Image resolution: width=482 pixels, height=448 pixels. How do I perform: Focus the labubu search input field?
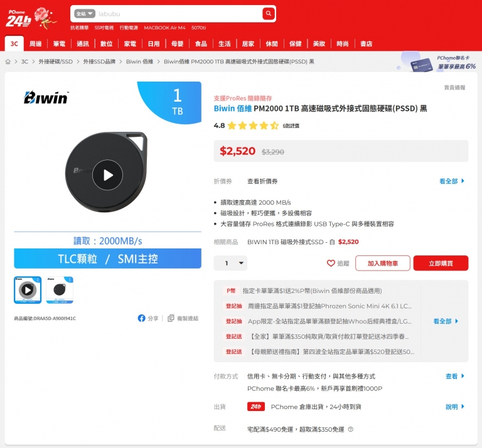178,14
